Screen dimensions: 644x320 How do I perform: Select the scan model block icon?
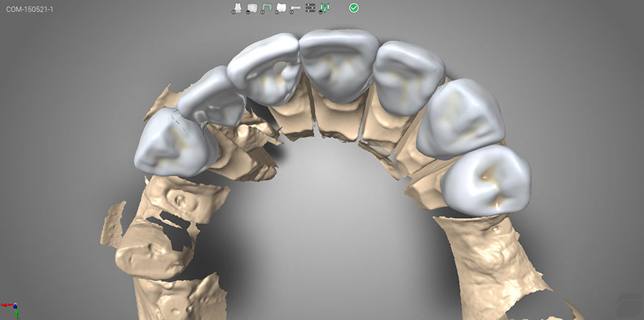click(x=252, y=7)
